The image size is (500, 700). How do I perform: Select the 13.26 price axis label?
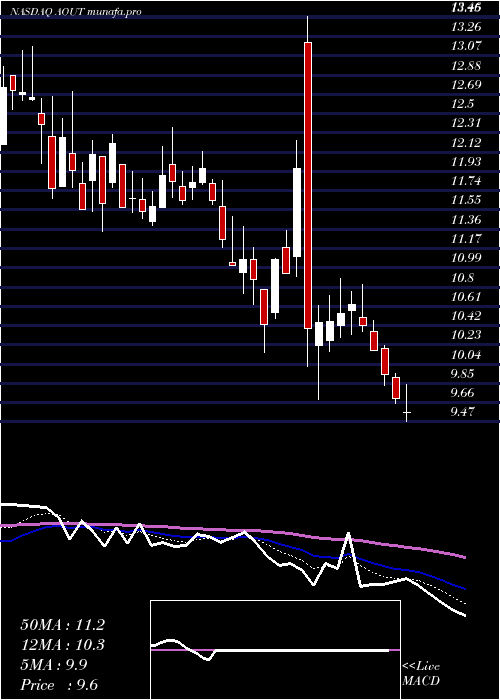click(467, 27)
